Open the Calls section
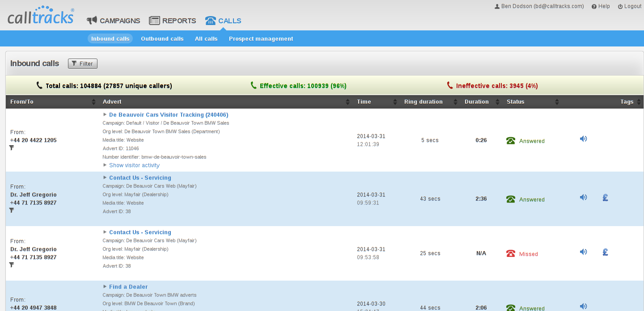The image size is (644, 311). point(223,21)
